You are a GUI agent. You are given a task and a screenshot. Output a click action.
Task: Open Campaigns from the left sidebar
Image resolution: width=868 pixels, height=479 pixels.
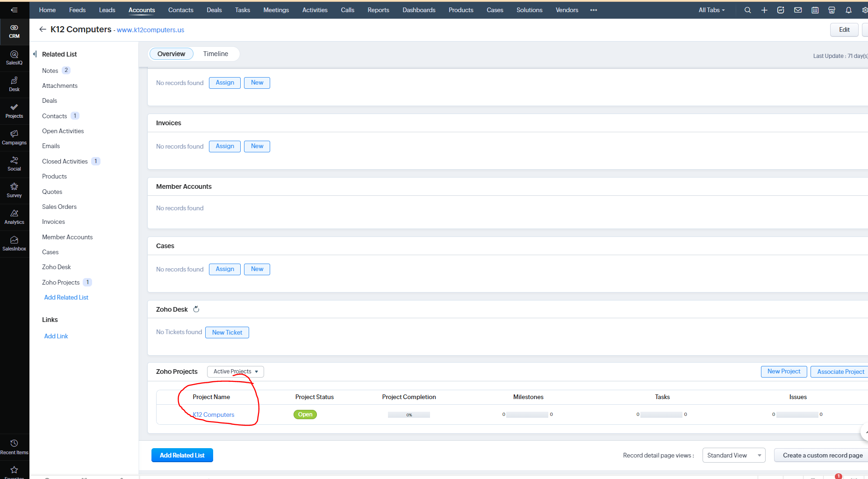point(14,138)
